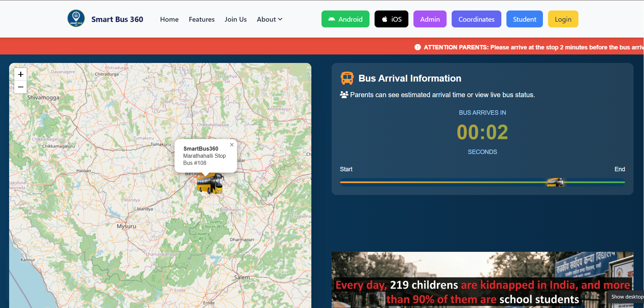Click the Bus #108 label in popup
The image size is (644, 308).
[x=195, y=163]
